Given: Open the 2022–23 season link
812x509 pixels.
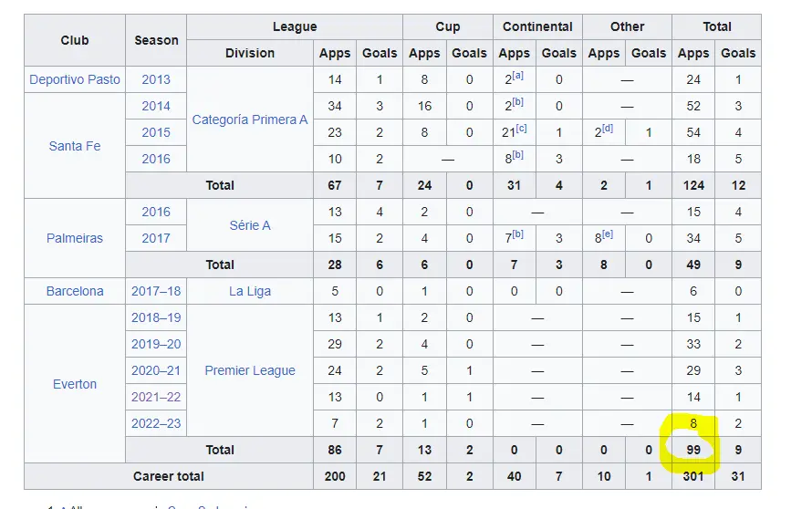Looking at the screenshot, I should tap(156, 424).
